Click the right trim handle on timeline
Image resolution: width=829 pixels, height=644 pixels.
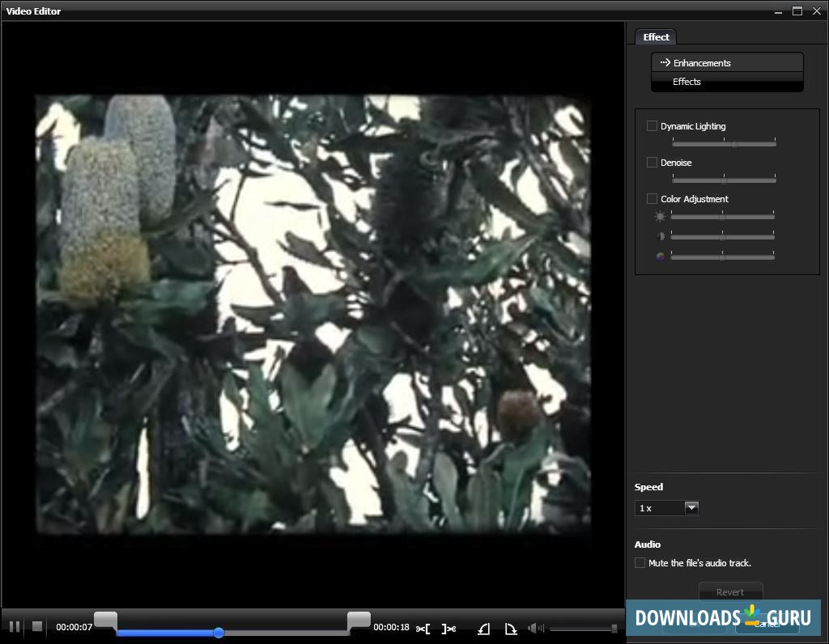point(359,620)
